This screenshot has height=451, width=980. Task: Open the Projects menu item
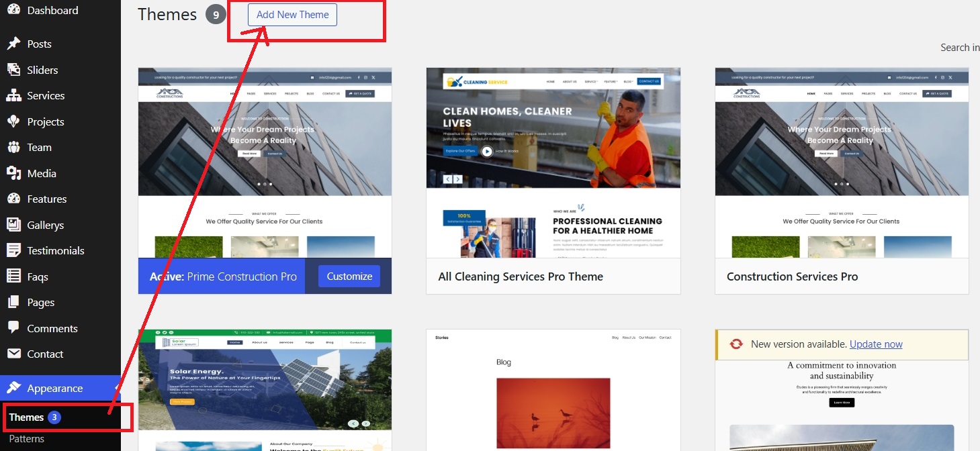click(45, 121)
